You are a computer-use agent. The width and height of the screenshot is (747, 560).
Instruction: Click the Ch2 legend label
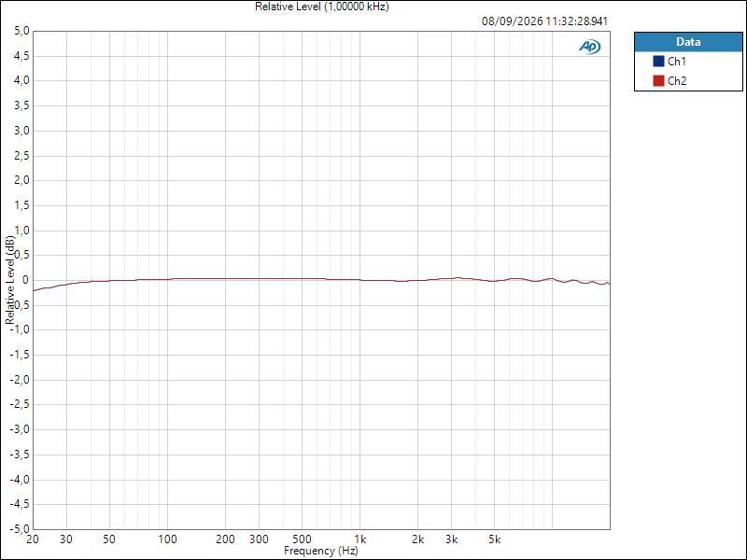click(x=676, y=81)
